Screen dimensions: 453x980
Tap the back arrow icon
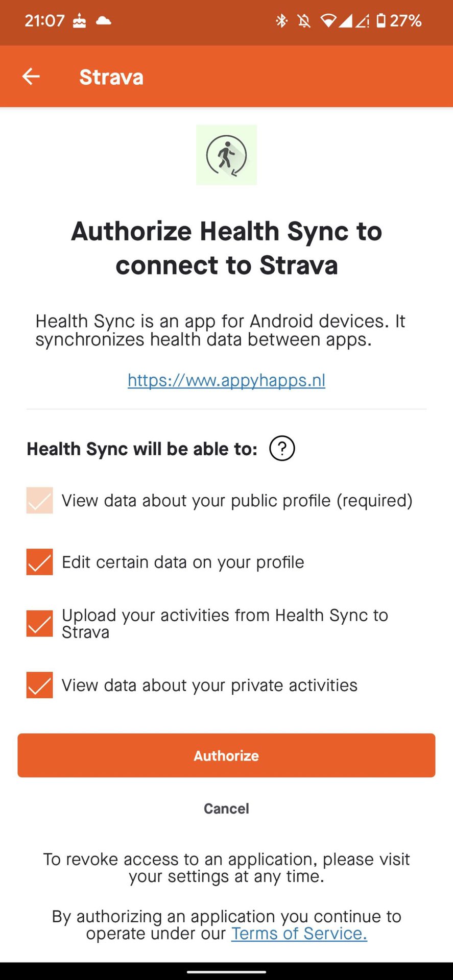31,77
